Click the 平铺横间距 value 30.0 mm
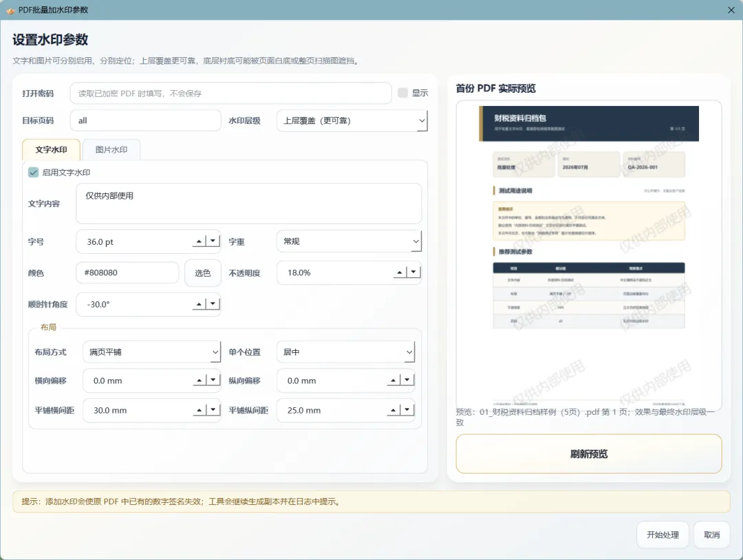The width and height of the screenshot is (743, 560). 110,410
